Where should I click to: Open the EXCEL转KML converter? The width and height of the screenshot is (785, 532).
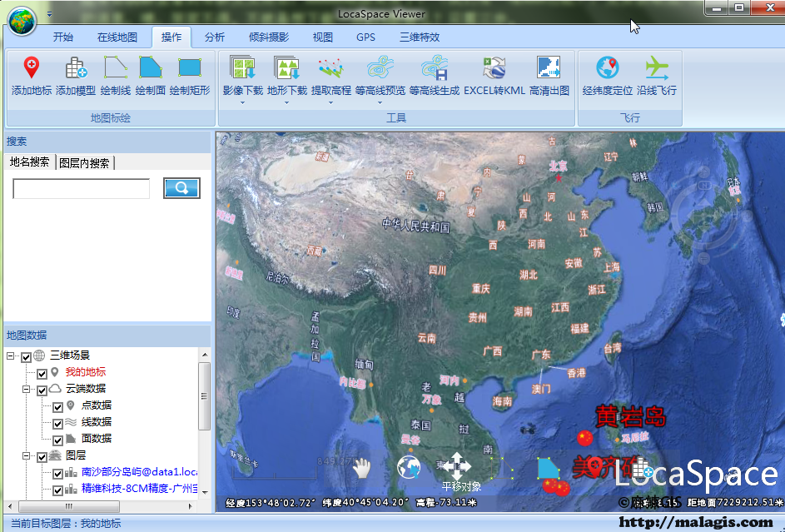pyautogui.click(x=494, y=67)
